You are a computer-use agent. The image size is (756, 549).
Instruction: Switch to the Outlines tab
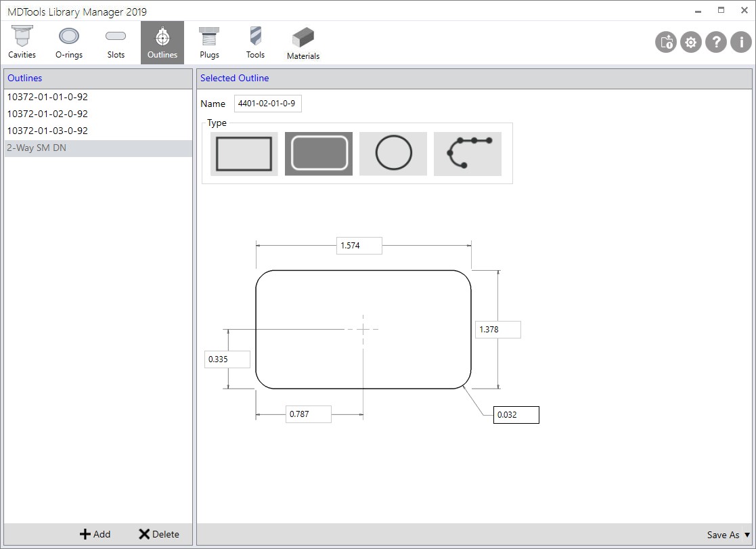click(x=162, y=41)
